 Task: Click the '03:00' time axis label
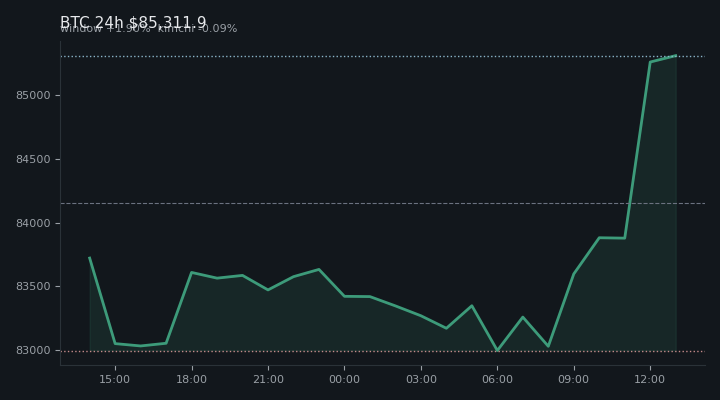421,379
